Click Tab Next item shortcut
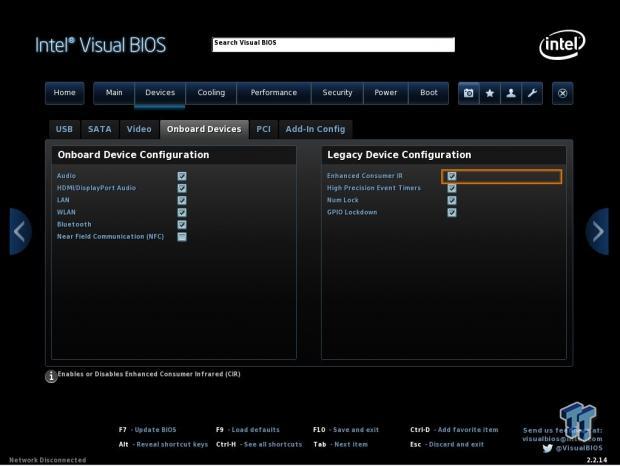Image resolution: width=620 pixels, height=466 pixels. click(x=340, y=444)
